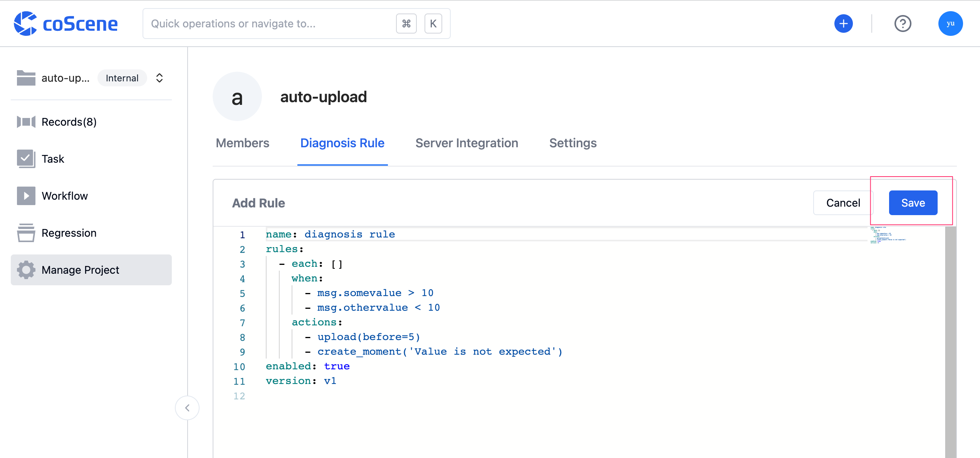Select Manage Project in the sidebar
Viewport: 980px width, 458px height.
click(91, 270)
